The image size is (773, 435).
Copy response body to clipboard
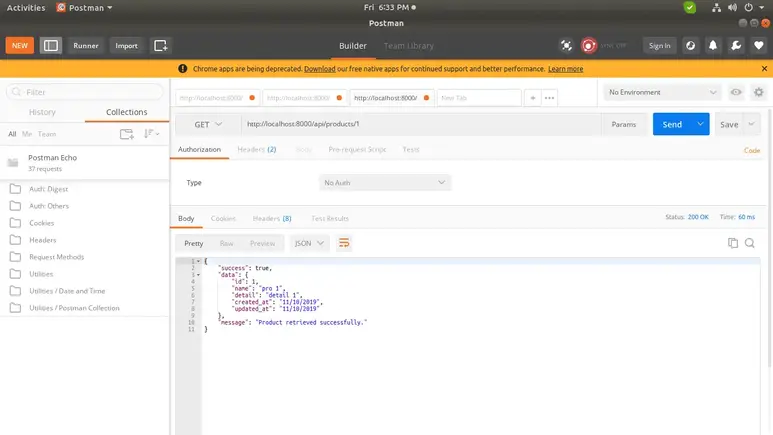(733, 243)
